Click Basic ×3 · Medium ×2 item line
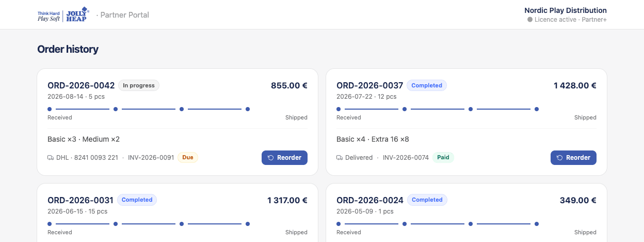This screenshot has height=242, width=644. click(84, 139)
